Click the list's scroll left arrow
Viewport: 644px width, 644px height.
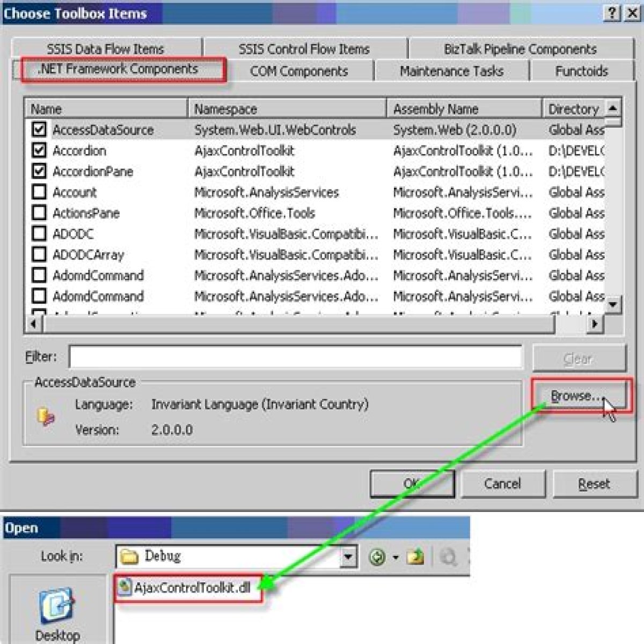pyautogui.click(x=34, y=324)
